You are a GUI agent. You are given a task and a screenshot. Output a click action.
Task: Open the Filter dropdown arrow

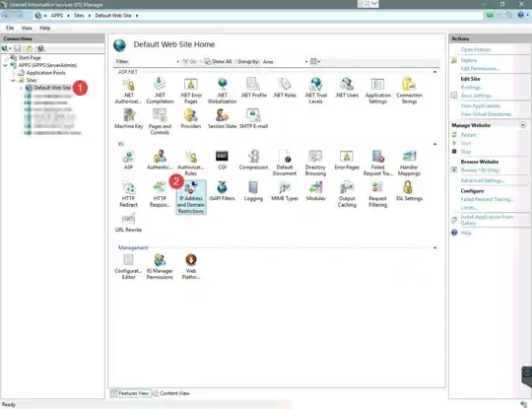coord(177,62)
